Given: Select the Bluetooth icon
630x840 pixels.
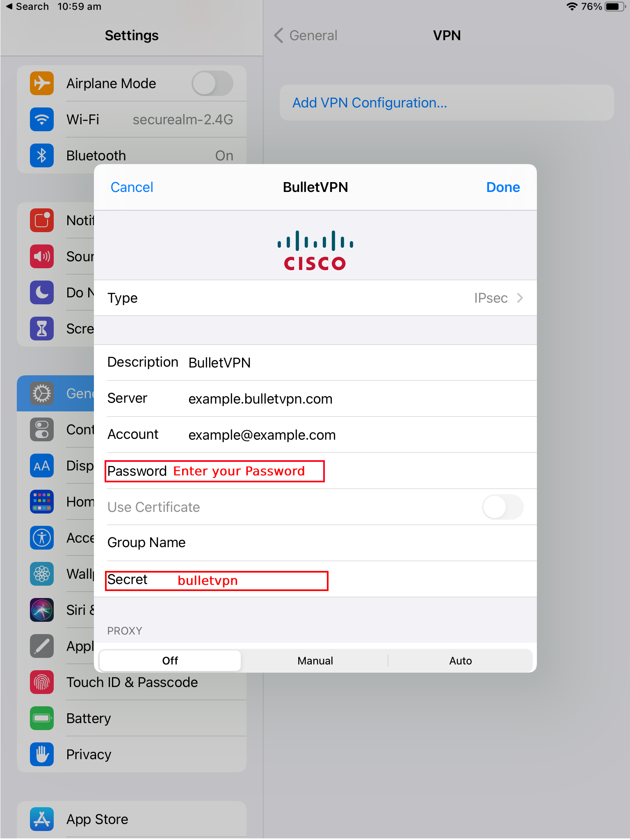Looking at the screenshot, I should click(x=42, y=155).
